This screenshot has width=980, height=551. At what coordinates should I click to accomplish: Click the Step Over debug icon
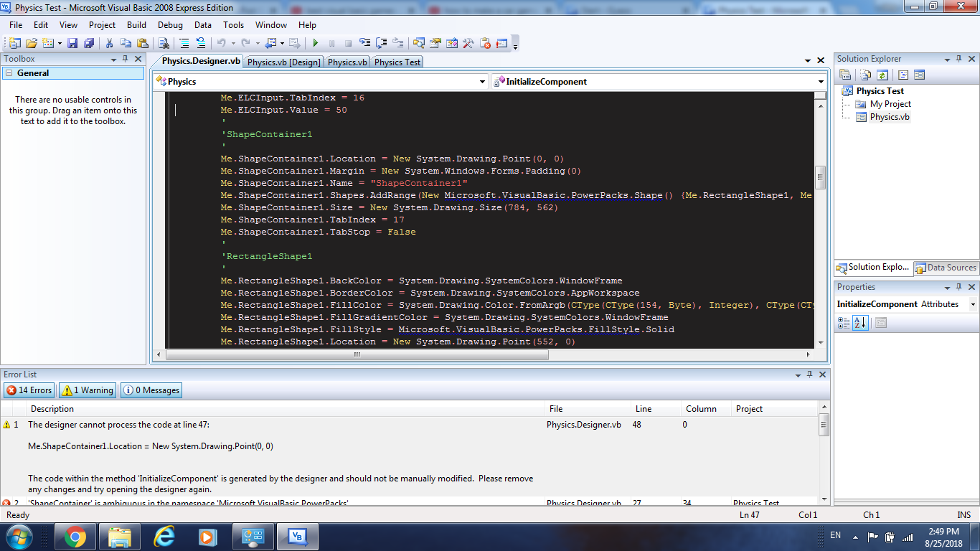click(382, 43)
